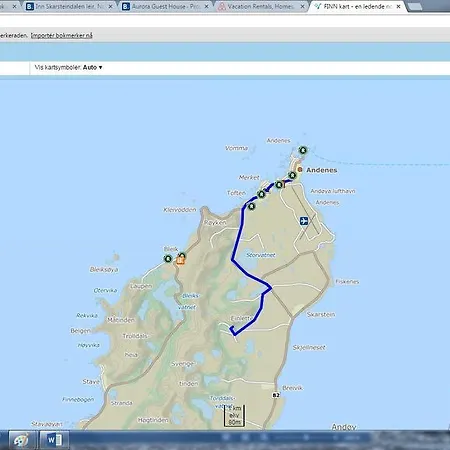
Task: Select the green marker left of Bleik house
Action: tap(168, 258)
